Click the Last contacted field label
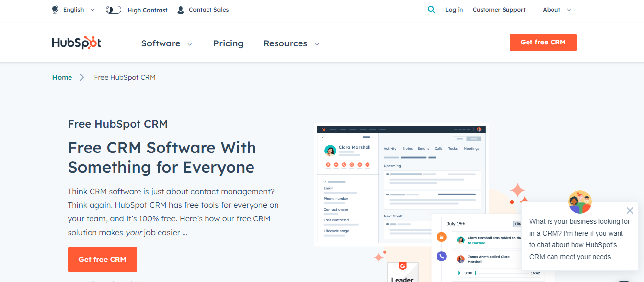 (337, 220)
